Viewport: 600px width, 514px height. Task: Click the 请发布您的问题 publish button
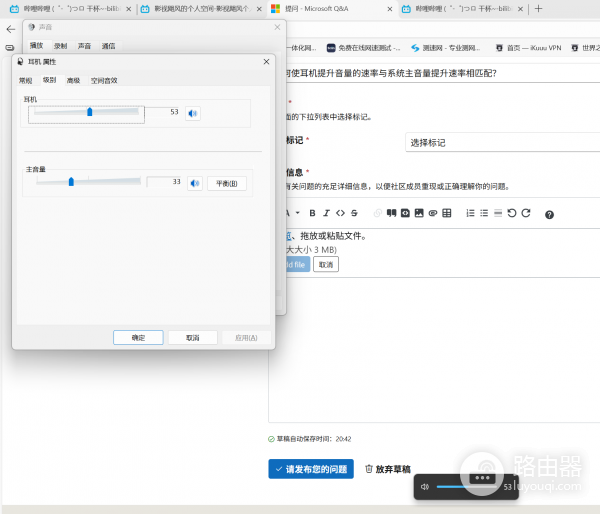tap(311, 469)
